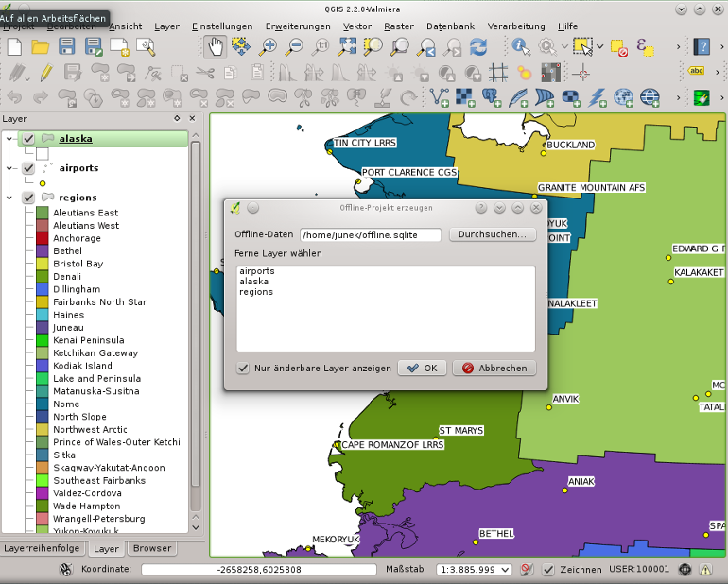The width and height of the screenshot is (728, 584).
Task: Click the Deselect features icon
Action: [619, 48]
